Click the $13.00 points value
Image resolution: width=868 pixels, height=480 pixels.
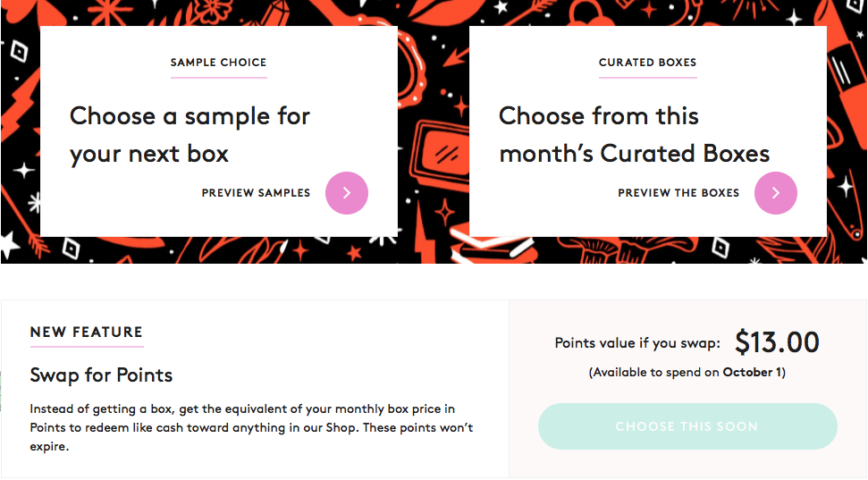click(x=777, y=342)
